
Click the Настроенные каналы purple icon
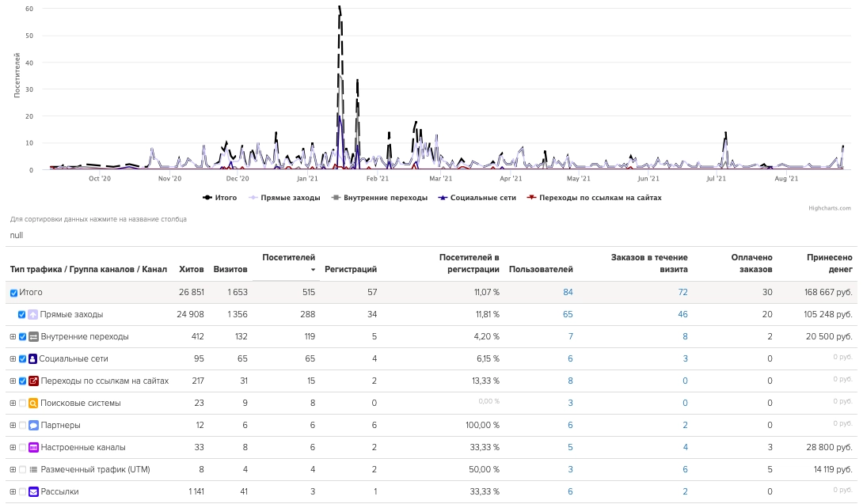coord(33,447)
